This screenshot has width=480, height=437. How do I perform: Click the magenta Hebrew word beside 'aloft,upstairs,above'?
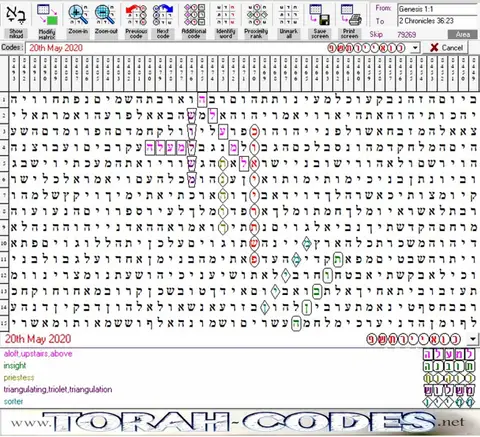(x=449, y=354)
